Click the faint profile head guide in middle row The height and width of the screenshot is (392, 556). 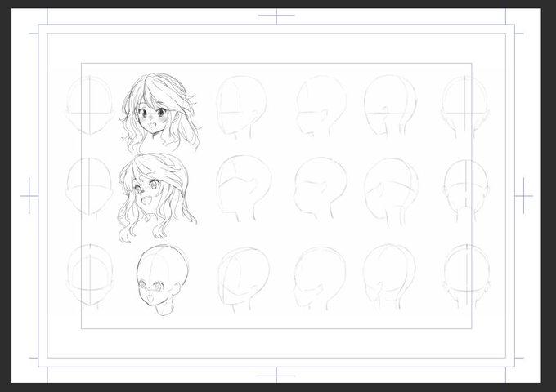[321, 189]
